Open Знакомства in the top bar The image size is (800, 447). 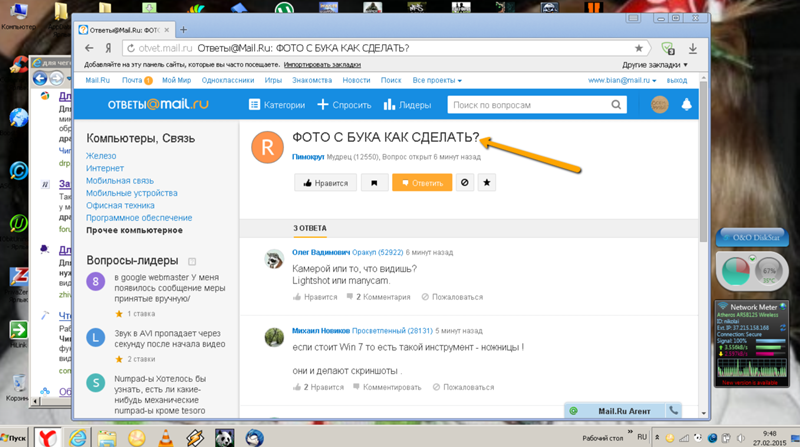tap(312, 80)
